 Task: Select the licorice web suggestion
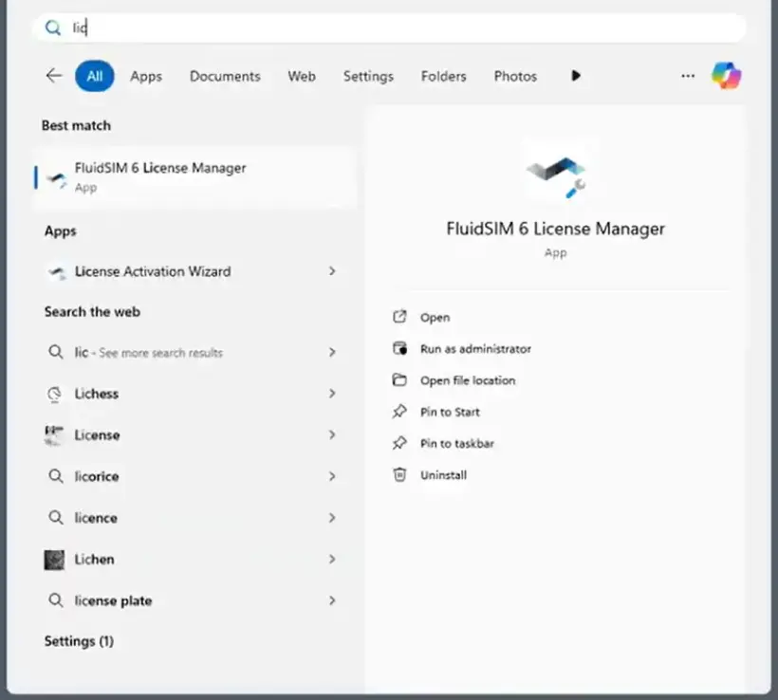point(194,476)
